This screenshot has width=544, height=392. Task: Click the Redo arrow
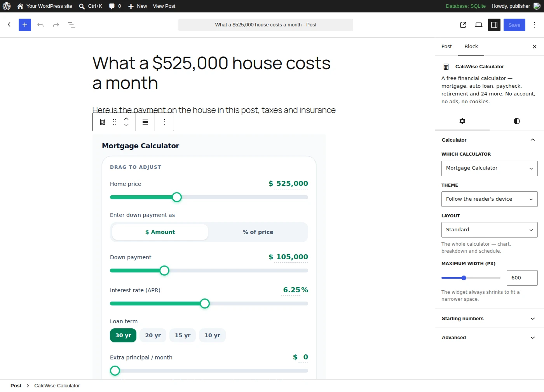56,25
